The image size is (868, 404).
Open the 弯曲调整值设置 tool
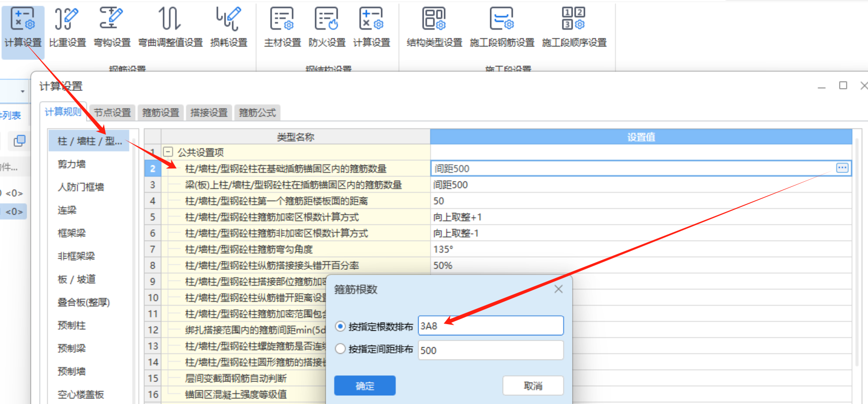tap(170, 28)
